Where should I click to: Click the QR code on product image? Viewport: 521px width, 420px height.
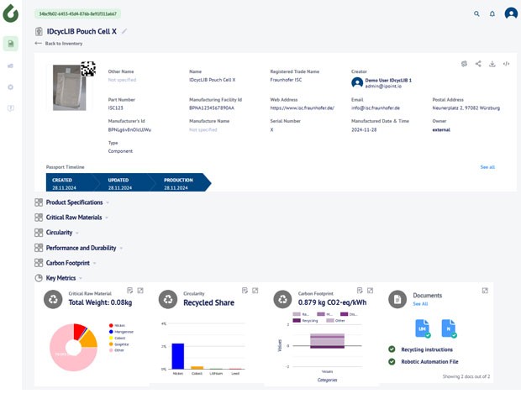click(88, 69)
